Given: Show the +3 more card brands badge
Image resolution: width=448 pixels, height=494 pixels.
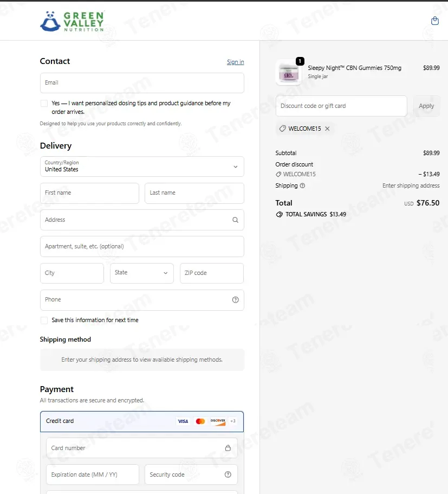Looking at the screenshot, I should tap(232, 421).
